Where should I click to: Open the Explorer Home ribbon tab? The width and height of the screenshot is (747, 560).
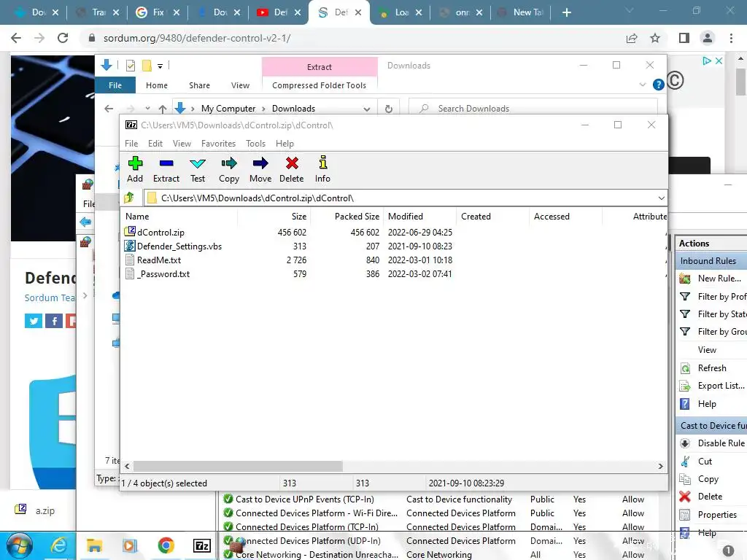pyautogui.click(x=157, y=85)
